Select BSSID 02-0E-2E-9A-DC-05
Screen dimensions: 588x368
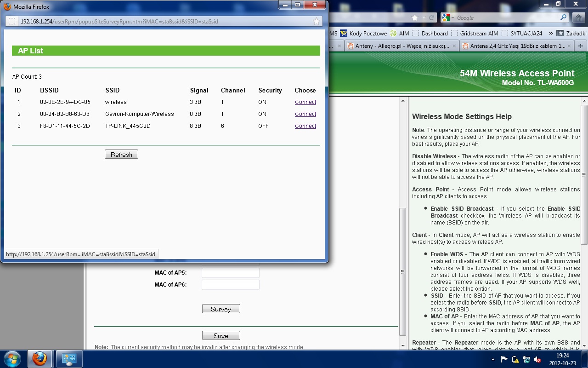coord(65,102)
